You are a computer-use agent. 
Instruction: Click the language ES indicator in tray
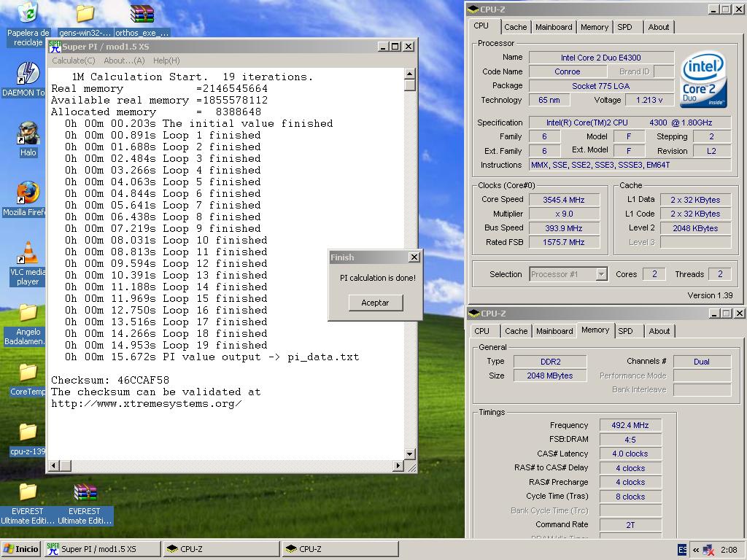pos(682,549)
